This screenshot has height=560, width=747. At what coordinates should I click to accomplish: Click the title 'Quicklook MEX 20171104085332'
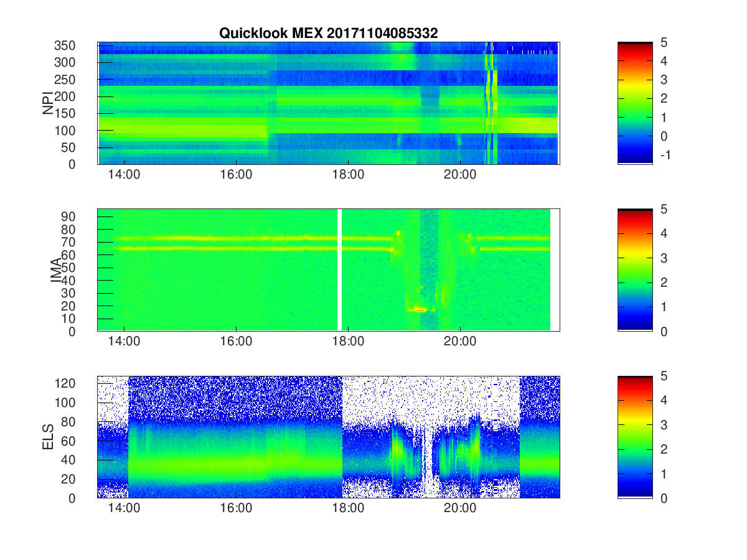(x=328, y=34)
